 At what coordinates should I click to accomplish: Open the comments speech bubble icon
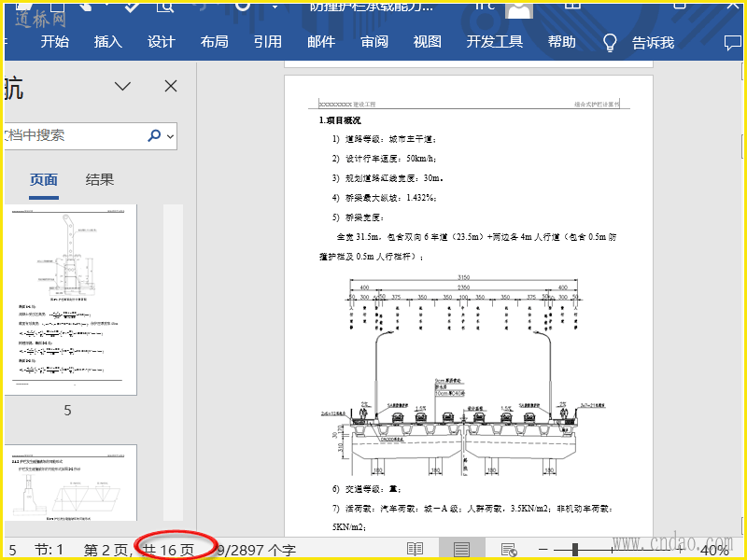point(733,43)
